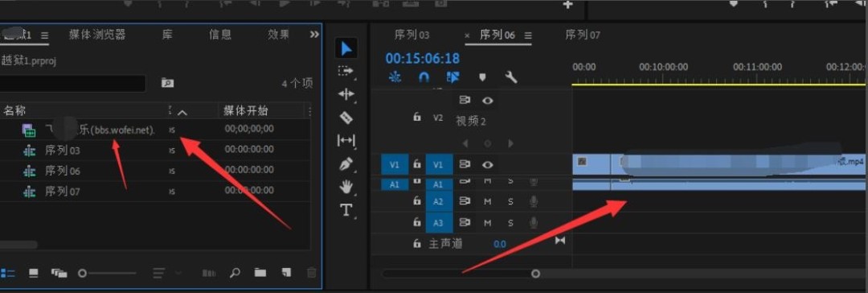Open the 媒体浏览器 tab
The image size is (868, 293).
coord(97,35)
